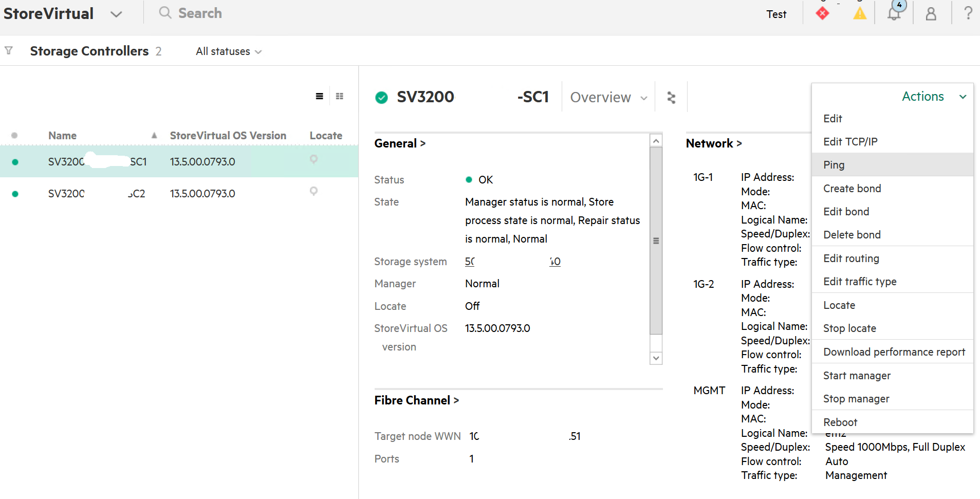Select Edit routing action
Viewport: 980px width, 499px height.
[893, 258]
